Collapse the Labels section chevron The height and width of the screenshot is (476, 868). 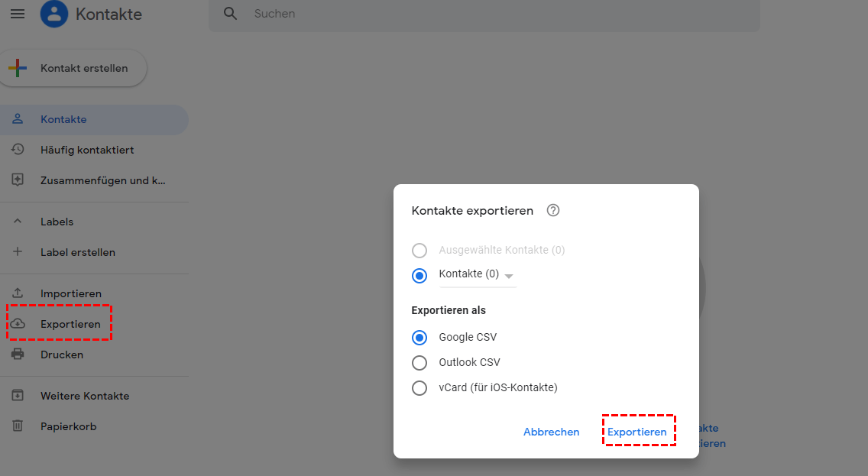point(18,222)
